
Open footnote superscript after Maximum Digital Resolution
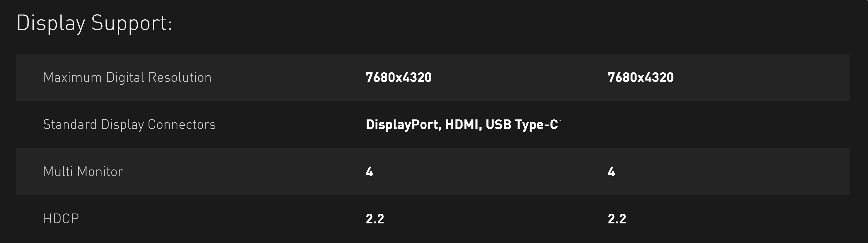(213, 74)
